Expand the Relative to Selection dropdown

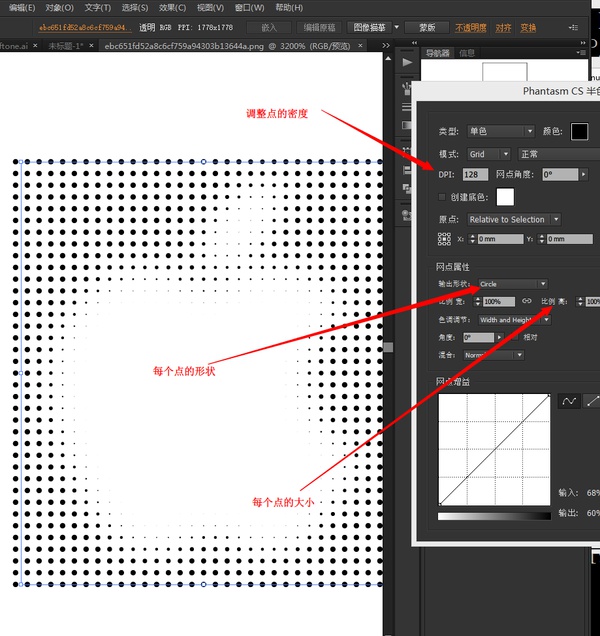(513, 219)
